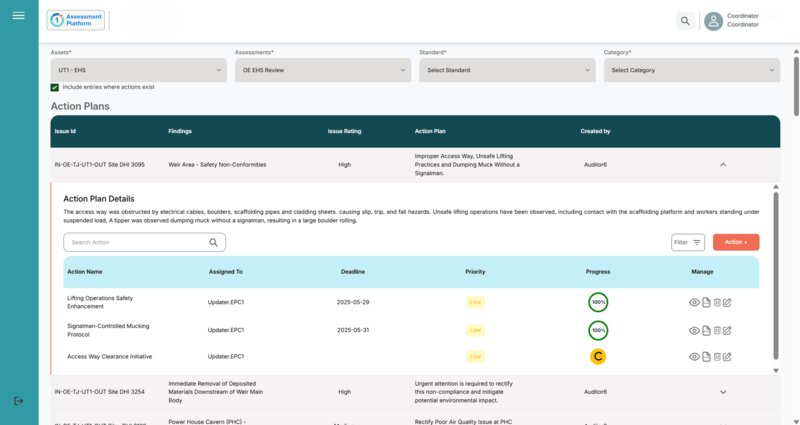Viewport: 800px width, 425px height.
Task: View the Lifting Operations Safety Enhancement action
Action: point(694,302)
